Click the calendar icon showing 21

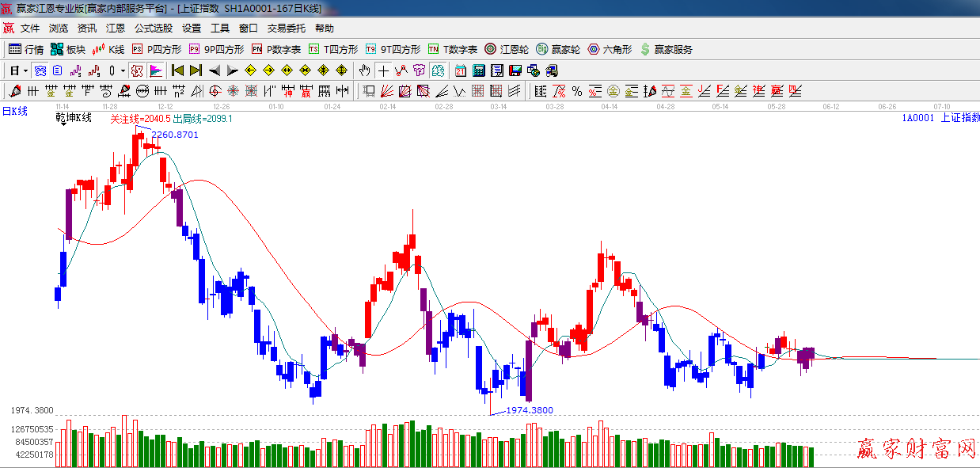pyautogui.click(x=460, y=70)
